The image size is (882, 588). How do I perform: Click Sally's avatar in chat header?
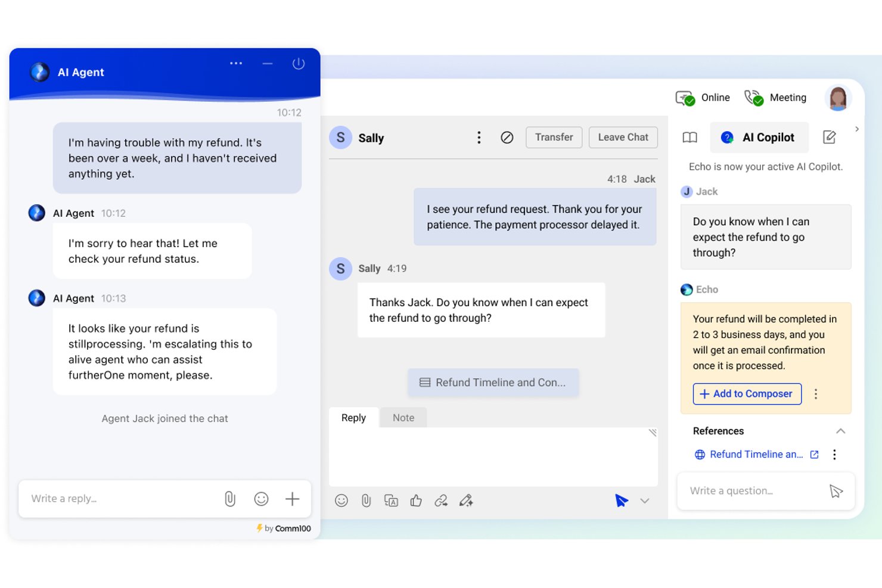(340, 138)
